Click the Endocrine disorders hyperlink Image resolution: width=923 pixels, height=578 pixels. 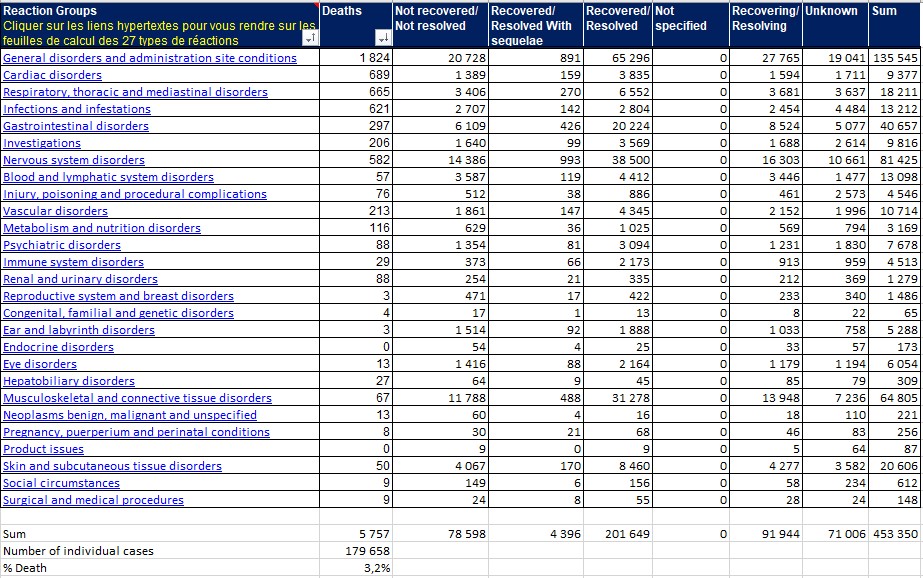58,347
